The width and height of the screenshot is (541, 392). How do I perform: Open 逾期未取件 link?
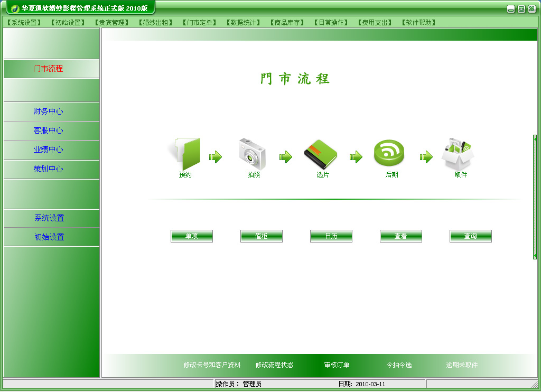(462, 365)
